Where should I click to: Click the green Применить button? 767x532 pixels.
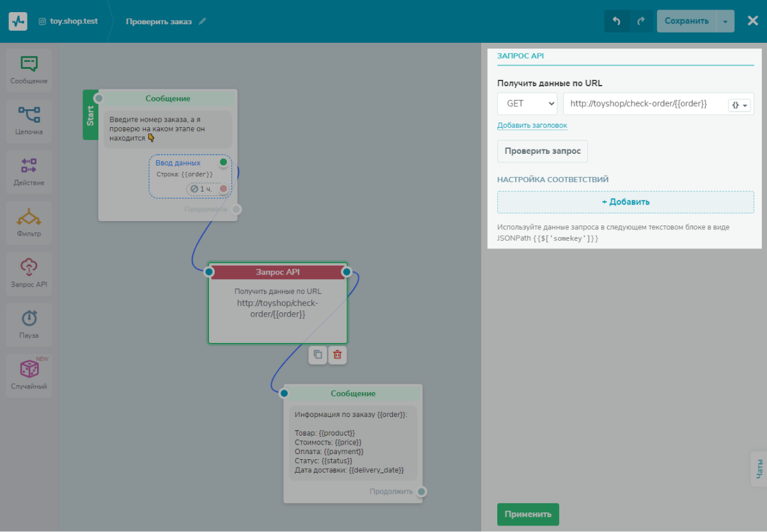click(x=527, y=514)
